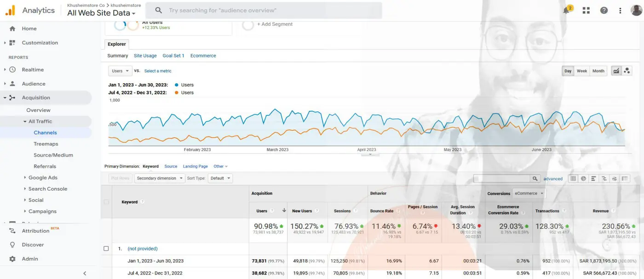Tick the select-all checkbox in header

(106, 202)
